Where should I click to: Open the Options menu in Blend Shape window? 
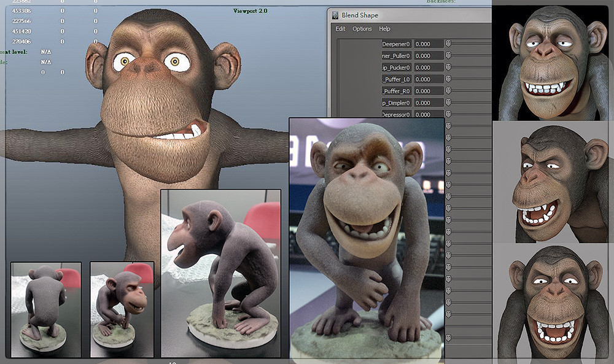[x=362, y=29]
